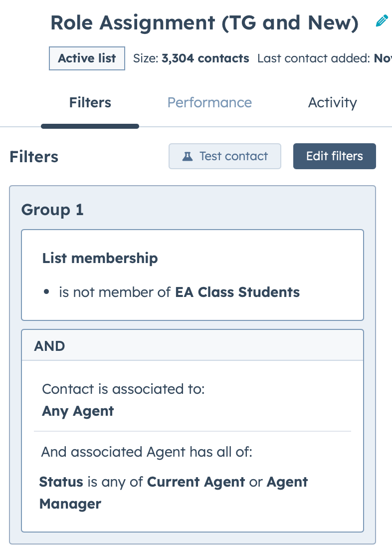The height and width of the screenshot is (558, 392).
Task: Click the AND operator header
Action: pyautogui.click(x=50, y=346)
